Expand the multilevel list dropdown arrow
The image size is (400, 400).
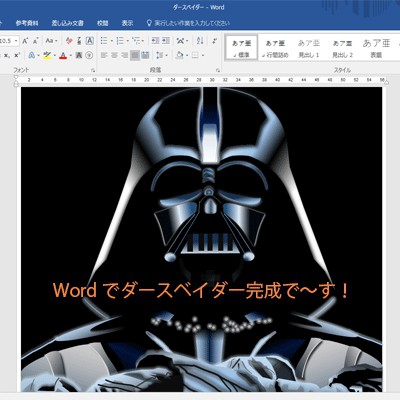click(x=143, y=41)
